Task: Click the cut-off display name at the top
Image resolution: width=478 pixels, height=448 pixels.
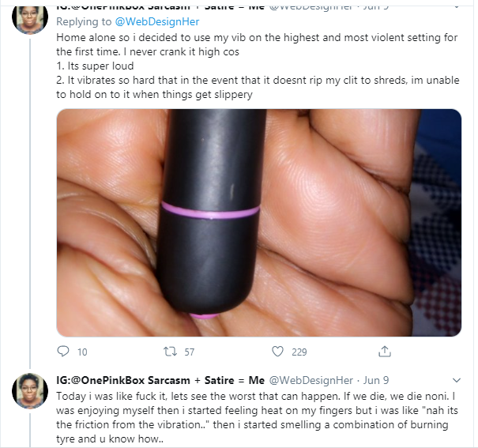Action: 160,8
